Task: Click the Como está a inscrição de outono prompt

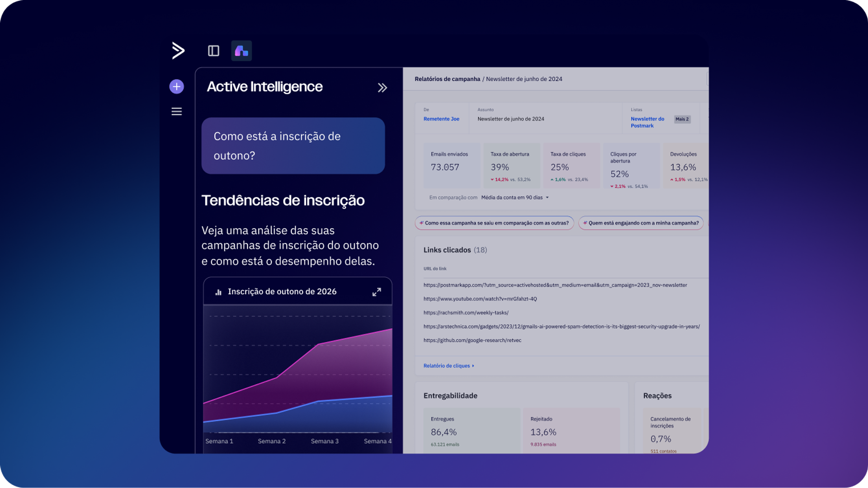Action: point(293,146)
